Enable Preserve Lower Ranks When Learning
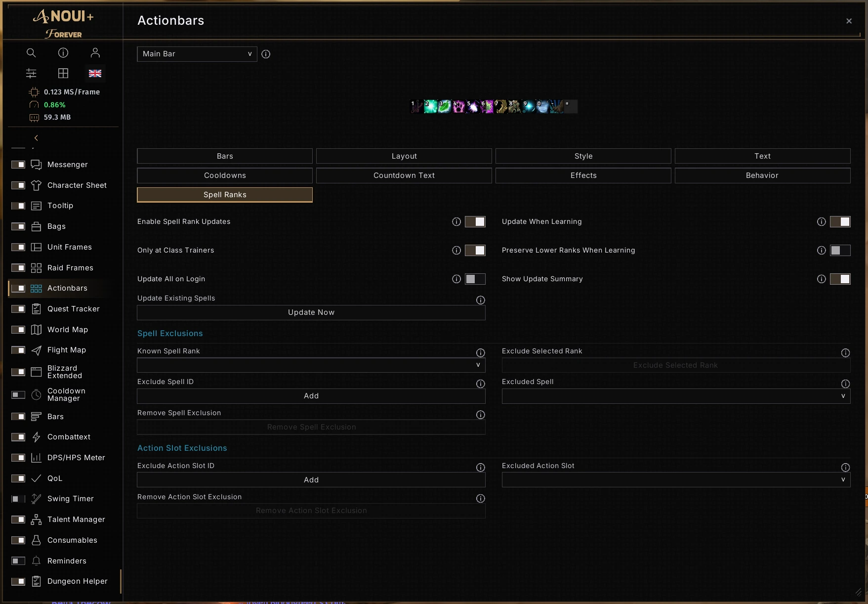Screen dimensions: 868x604 point(840,251)
